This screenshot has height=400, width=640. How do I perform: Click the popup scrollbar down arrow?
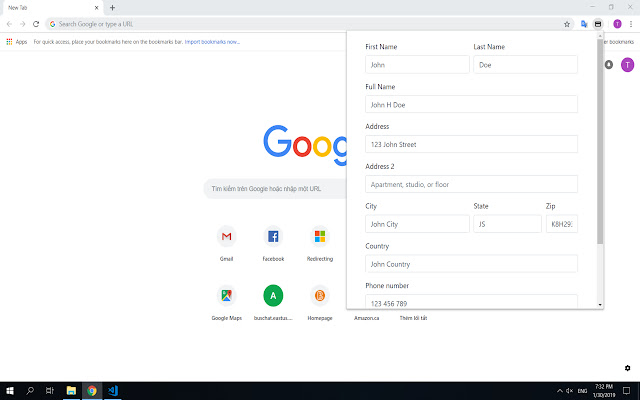click(600, 304)
